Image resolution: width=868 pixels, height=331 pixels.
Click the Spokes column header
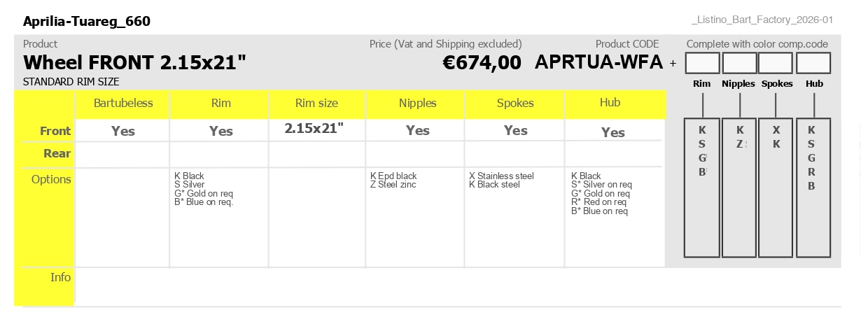click(x=516, y=103)
